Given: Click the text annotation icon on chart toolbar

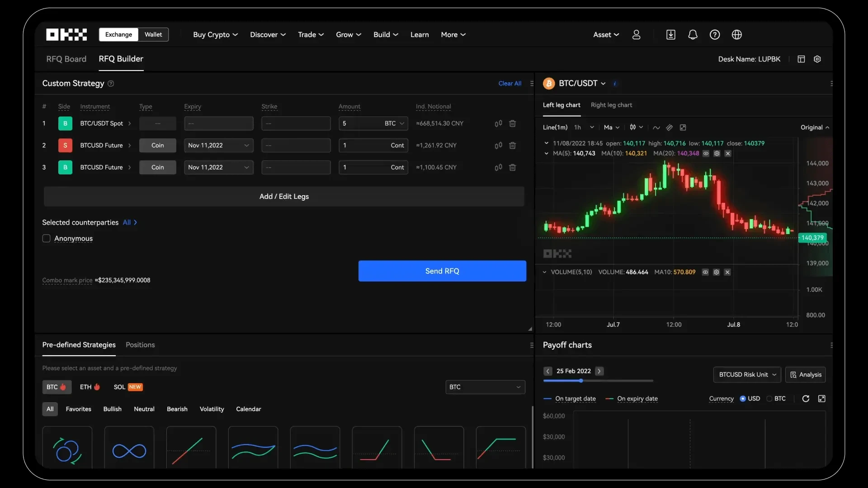Looking at the screenshot, I should click(670, 127).
